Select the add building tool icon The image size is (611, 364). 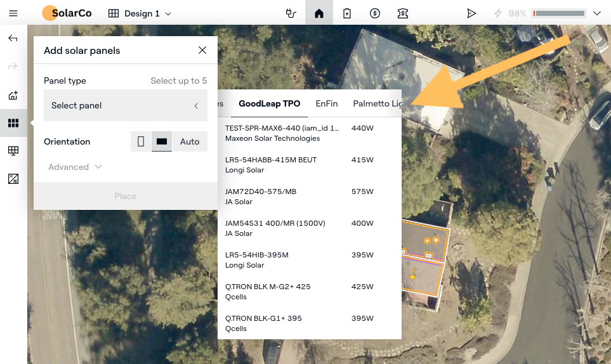(13, 96)
